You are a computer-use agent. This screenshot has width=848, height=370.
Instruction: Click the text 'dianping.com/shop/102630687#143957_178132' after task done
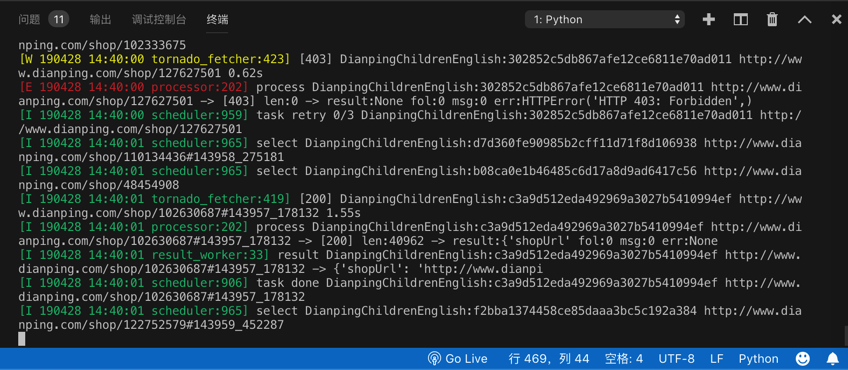[x=162, y=297]
